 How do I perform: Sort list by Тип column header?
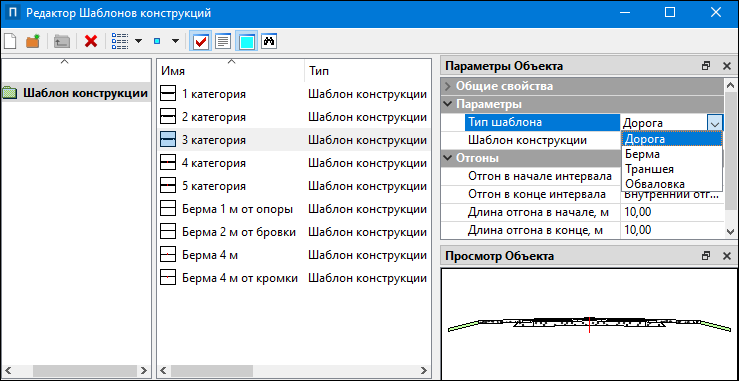(368, 71)
